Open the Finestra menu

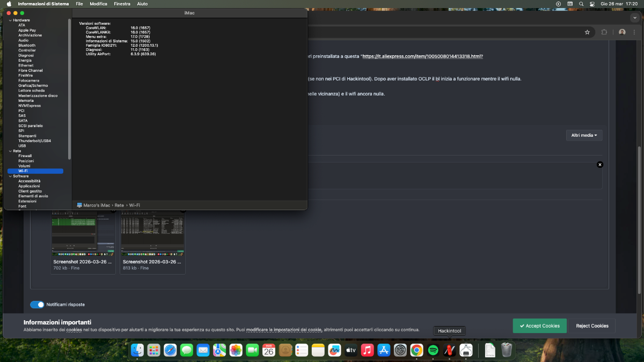pos(122,4)
